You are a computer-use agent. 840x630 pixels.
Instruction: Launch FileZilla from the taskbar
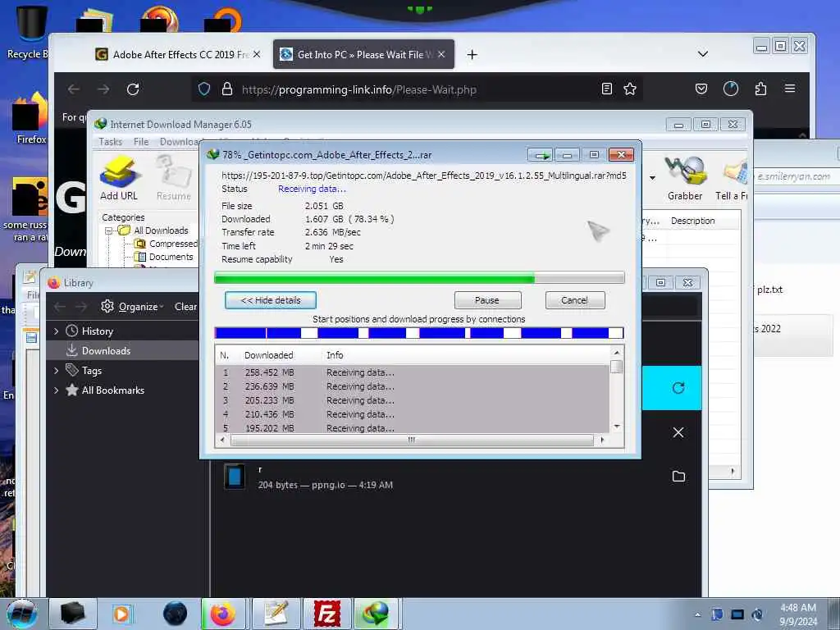pos(326,614)
